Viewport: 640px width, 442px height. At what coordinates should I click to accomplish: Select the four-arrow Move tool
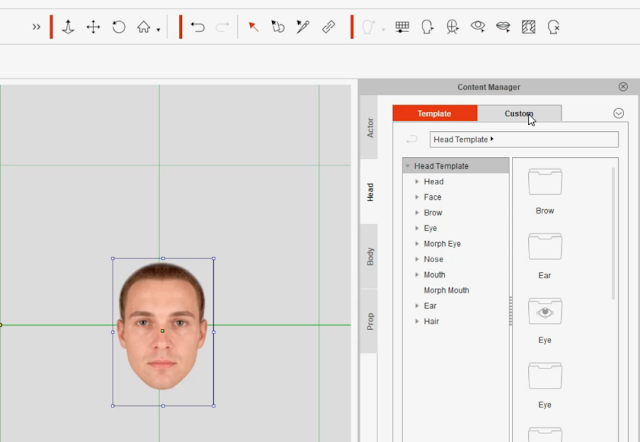(x=93, y=27)
